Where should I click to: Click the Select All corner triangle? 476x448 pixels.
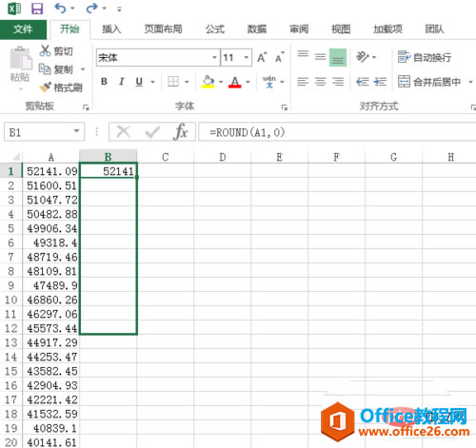click(16, 157)
